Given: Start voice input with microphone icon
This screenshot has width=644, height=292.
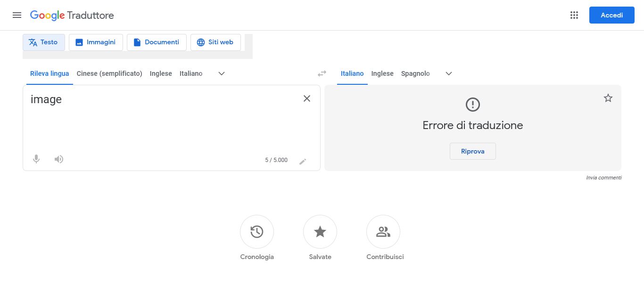Looking at the screenshot, I should click(36, 159).
